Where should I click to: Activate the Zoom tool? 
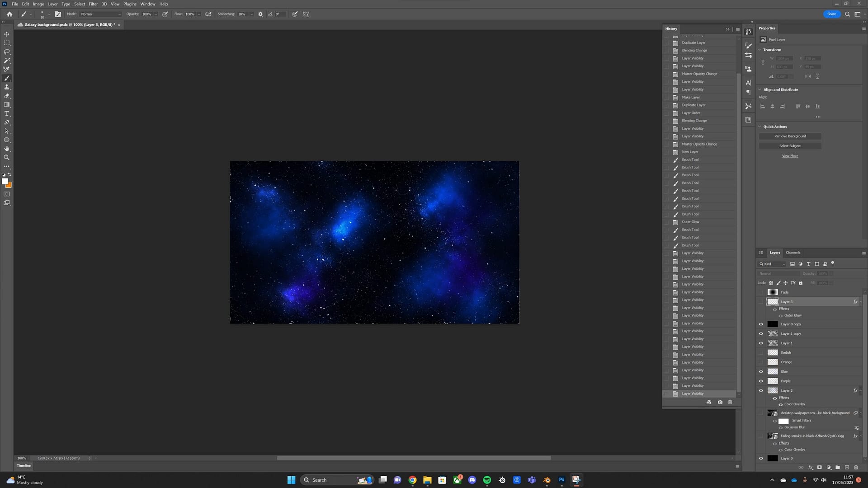point(7,157)
